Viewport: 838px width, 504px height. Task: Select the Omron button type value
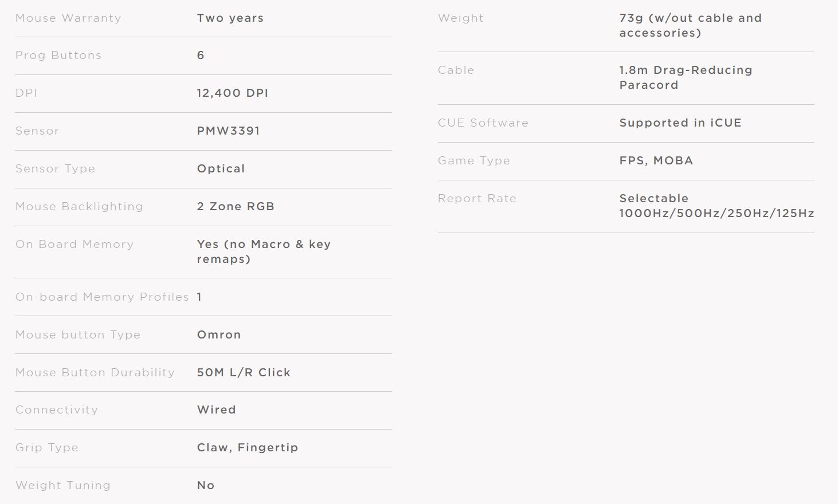click(x=219, y=335)
